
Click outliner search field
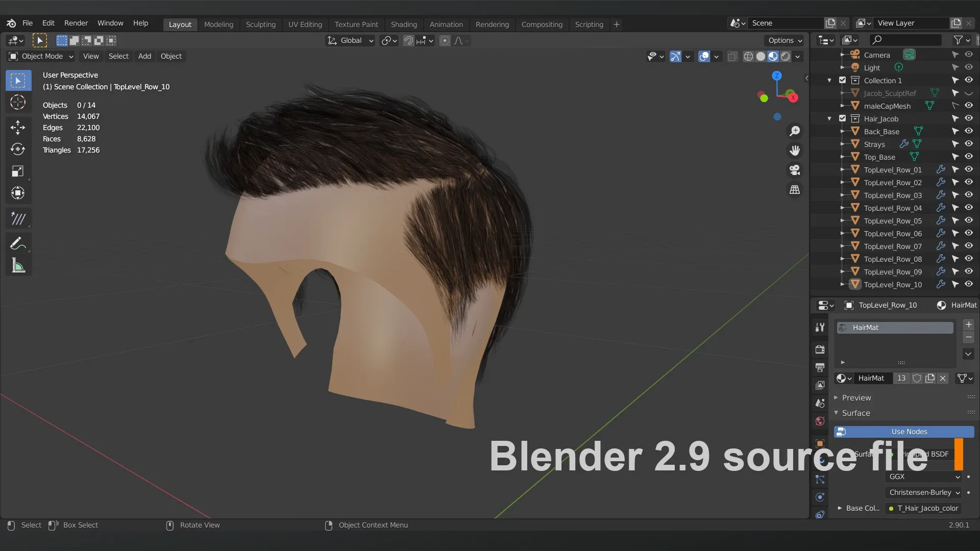click(905, 40)
